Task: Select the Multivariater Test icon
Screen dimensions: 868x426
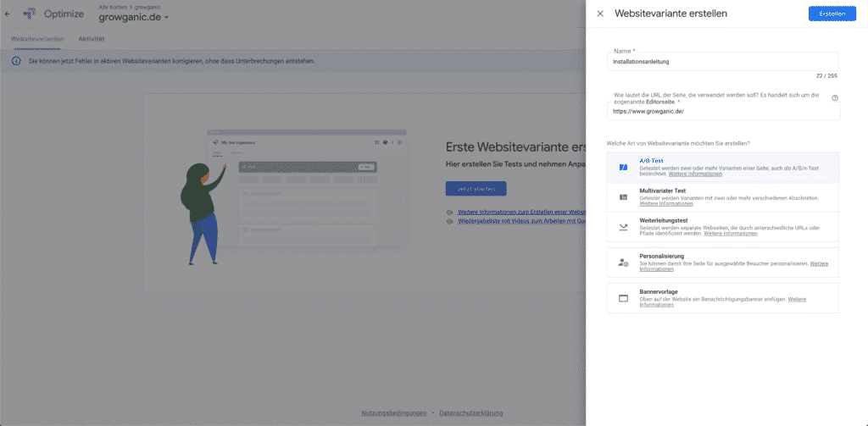Action: click(x=623, y=197)
